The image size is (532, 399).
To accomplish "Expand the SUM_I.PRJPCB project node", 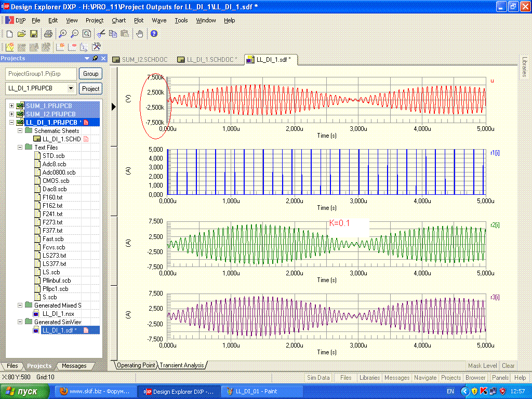I will [x=11, y=106].
